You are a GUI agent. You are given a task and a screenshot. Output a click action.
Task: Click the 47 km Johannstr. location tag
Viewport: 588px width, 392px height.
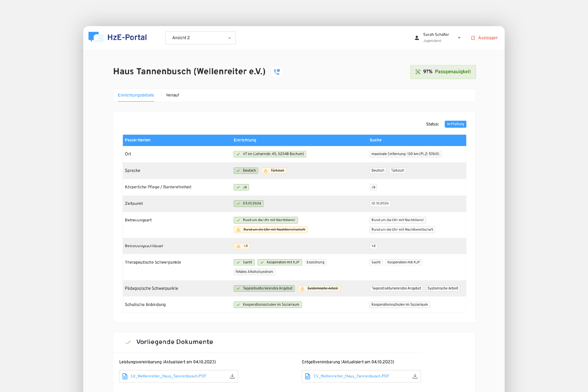tap(270, 154)
